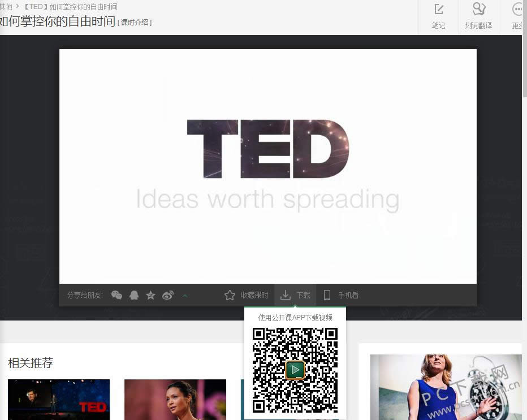Open the blue-dress speaker thumbnail on right
This screenshot has width=527, height=420.
[446, 387]
